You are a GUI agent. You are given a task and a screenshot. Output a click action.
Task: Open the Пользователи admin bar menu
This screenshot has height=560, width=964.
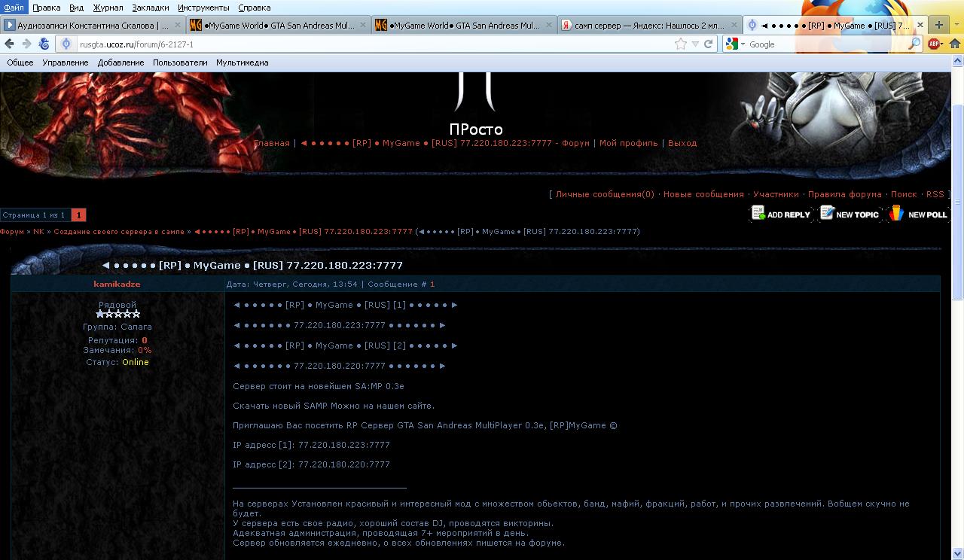click(180, 62)
